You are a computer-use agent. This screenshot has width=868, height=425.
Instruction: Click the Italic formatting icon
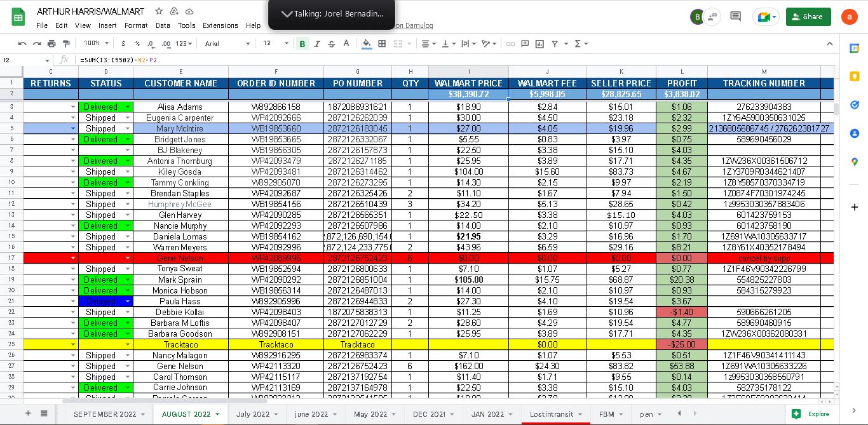(x=317, y=44)
